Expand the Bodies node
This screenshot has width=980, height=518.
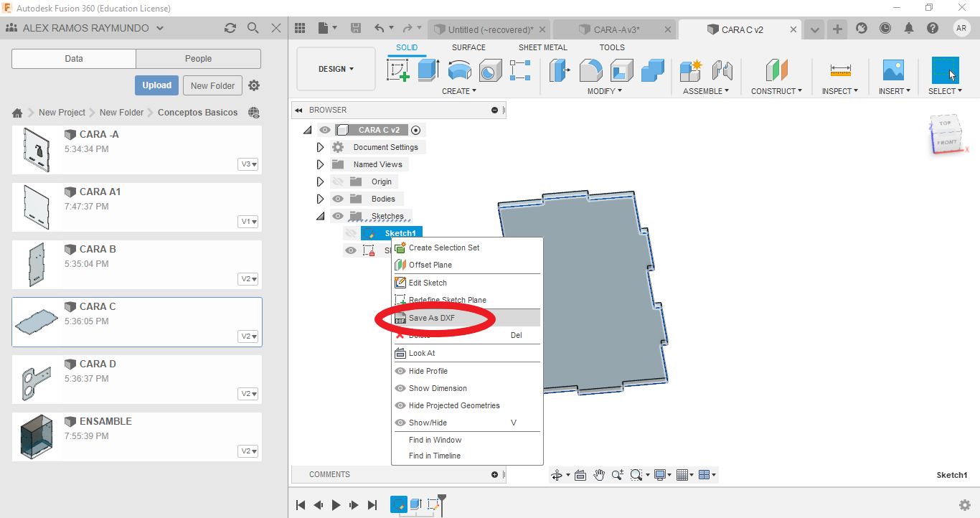321,199
